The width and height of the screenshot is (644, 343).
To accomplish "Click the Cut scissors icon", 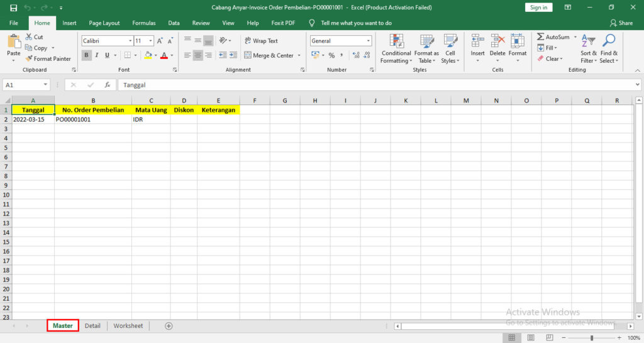I will tap(29, 37).
